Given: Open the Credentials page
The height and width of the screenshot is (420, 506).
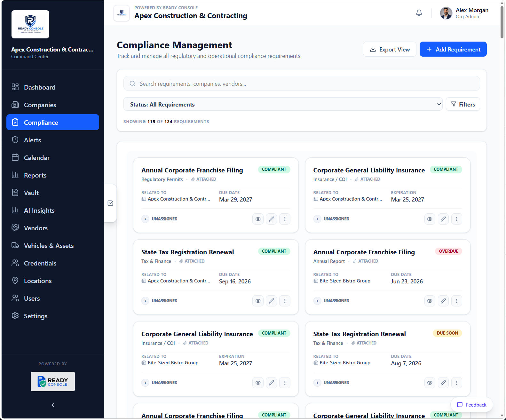Looking at the screenshot, I should (53, 263).
